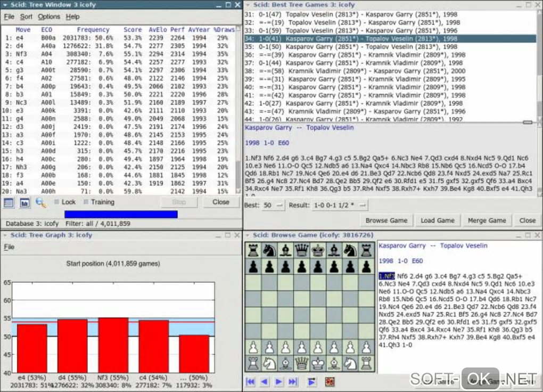The height and width of the screenshot is (392, 543).
Task: Click the black rook on a8
Action: 253,250
